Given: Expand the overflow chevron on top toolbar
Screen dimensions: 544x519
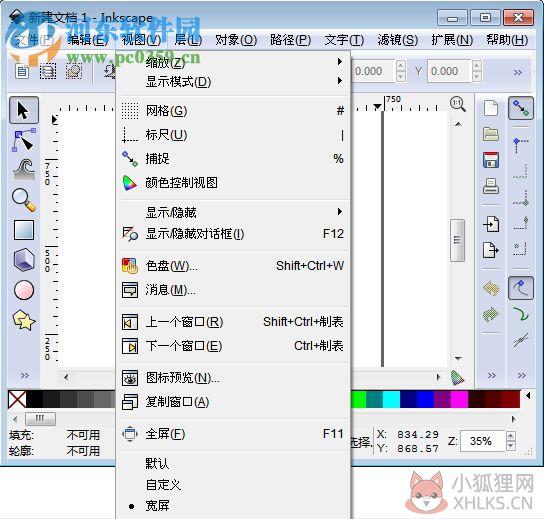Looking at the screenshot, I should point(518,72).
